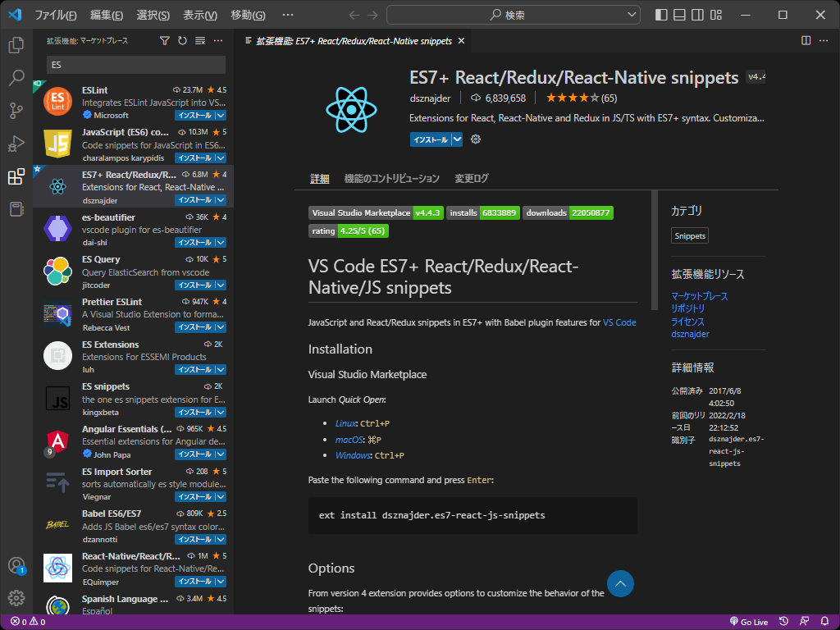Open install dropdown arrow for Prettier ESLint
Image resolution: width=840 pixels, height=630 pixels.
pyautogui.click(x=221, y=327)
